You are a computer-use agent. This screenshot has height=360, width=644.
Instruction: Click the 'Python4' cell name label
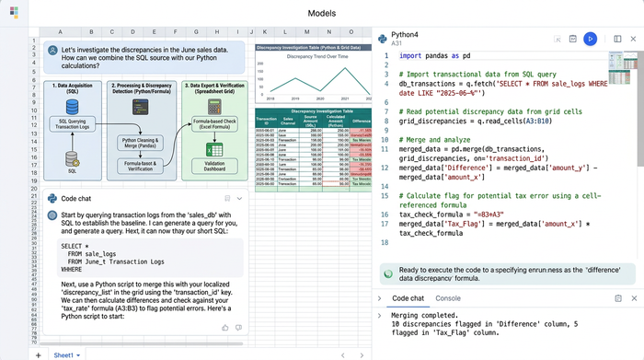click(405, 34)
